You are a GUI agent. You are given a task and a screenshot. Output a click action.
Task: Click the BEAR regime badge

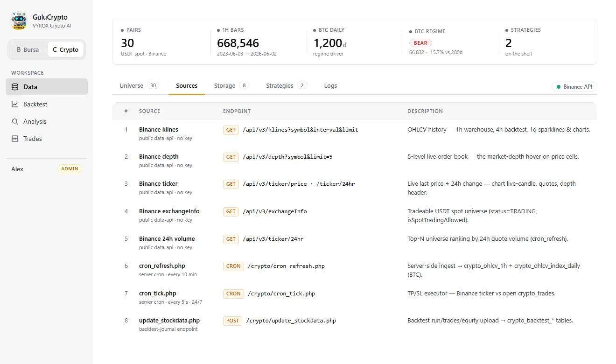420,43
